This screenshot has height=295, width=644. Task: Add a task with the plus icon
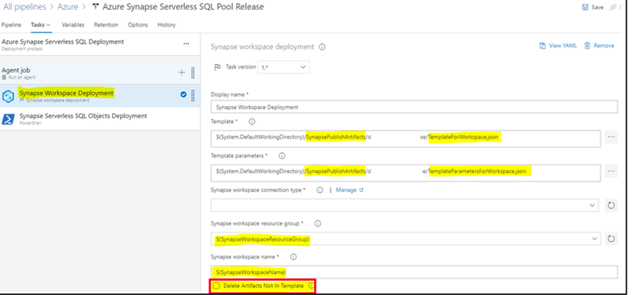pyautogui.click(x=182, y=73)
